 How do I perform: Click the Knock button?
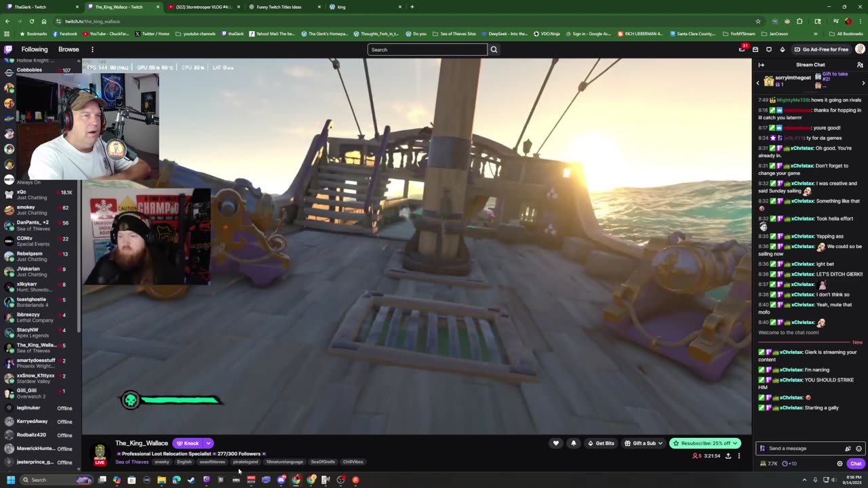(188, 443)
